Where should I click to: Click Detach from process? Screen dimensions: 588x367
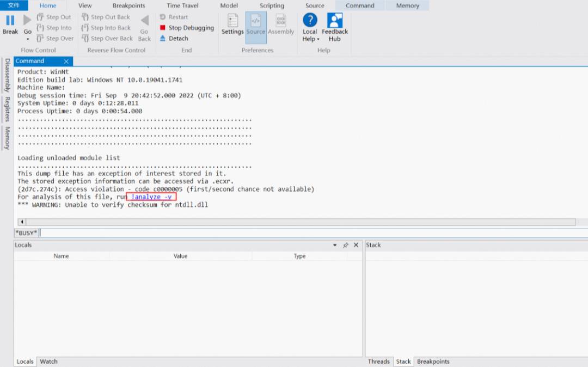pyautogui.click(x=174, y=38)
